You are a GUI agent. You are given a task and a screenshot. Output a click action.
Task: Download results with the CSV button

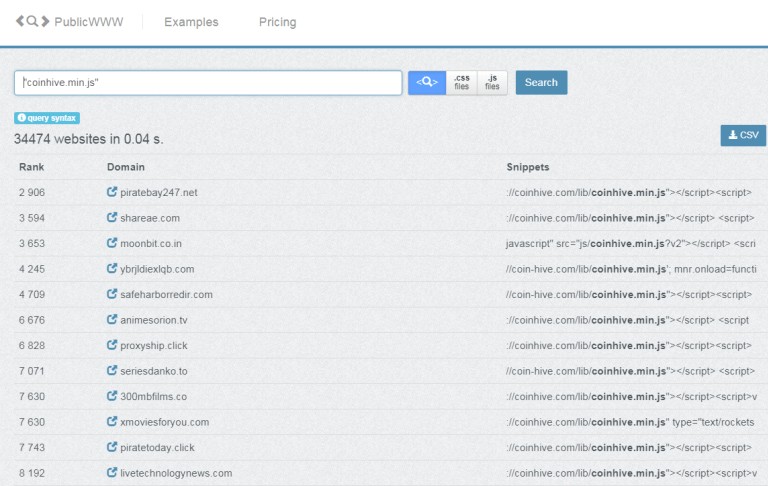coord(743,135)
